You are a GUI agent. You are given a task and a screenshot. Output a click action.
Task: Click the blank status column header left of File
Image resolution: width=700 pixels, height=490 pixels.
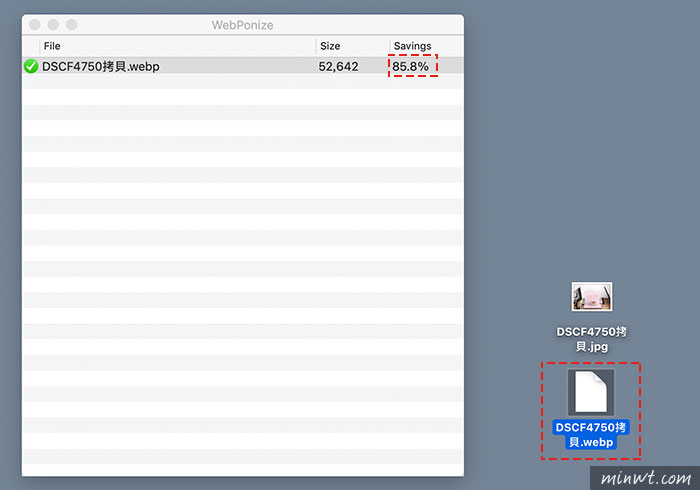tap(30, 46)
